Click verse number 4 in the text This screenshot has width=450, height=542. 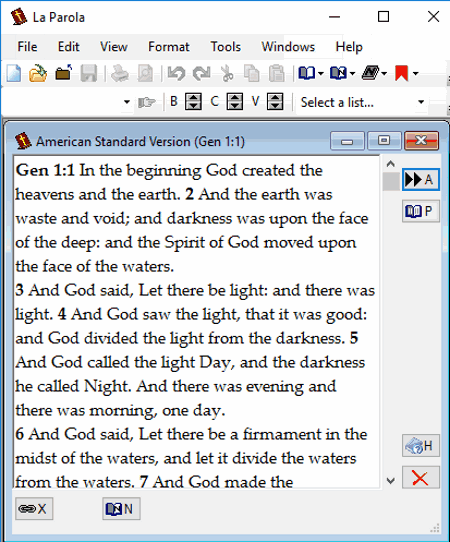62,314
